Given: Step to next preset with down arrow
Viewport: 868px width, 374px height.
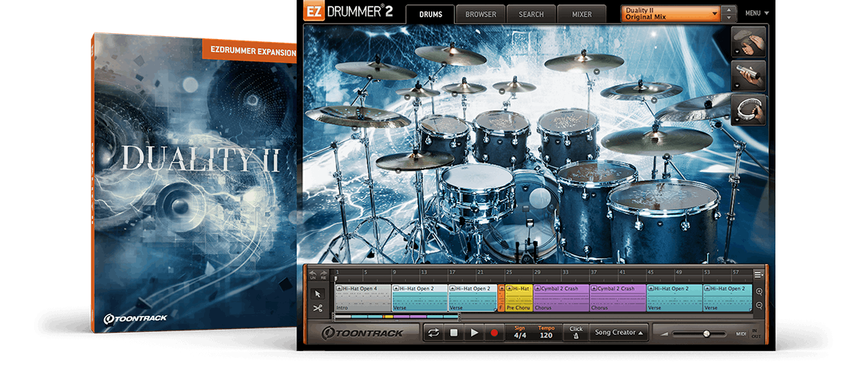Looking at the screenshot, I should click(730, 18).
